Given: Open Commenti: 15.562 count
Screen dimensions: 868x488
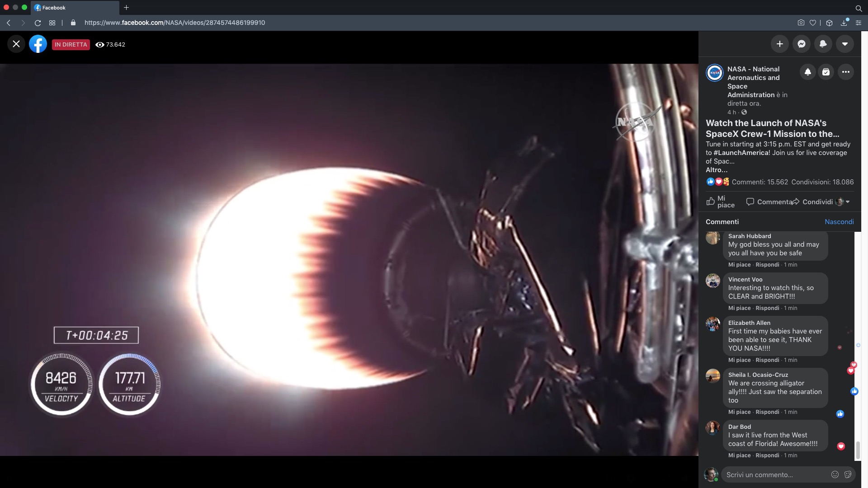Looking at the screenshot, I should point(760,182).
